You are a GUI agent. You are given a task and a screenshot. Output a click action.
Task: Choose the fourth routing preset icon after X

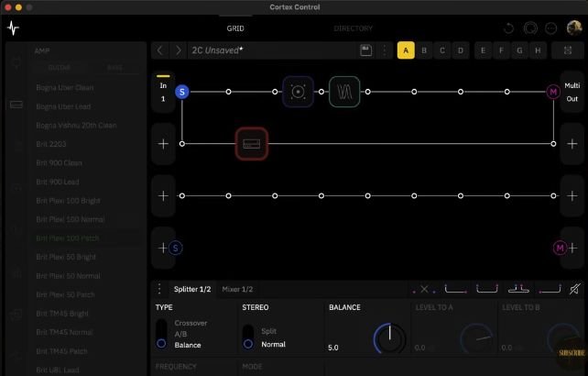tap(550, 289)
